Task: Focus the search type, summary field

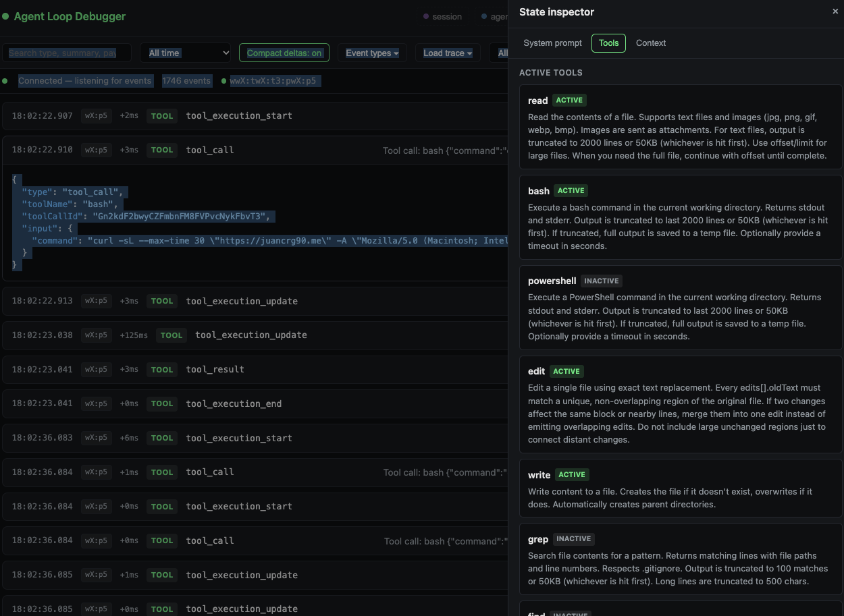Action: (x=67, y=53)
